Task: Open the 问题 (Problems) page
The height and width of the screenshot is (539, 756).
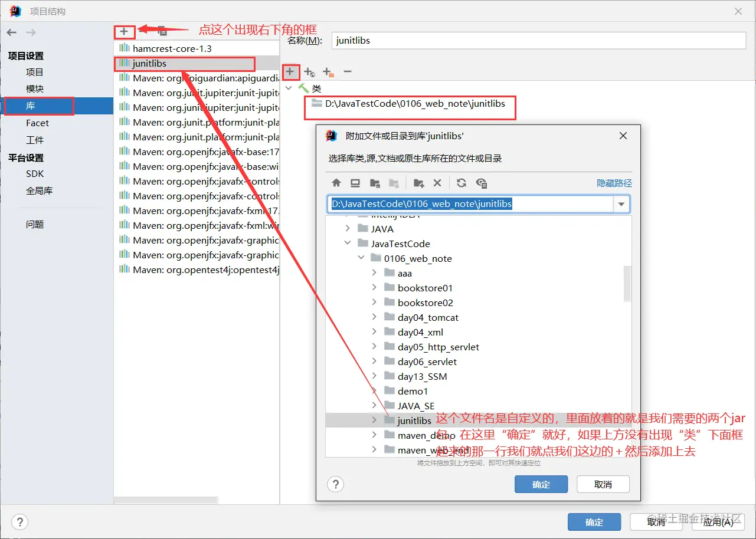Action: (35, 224)
